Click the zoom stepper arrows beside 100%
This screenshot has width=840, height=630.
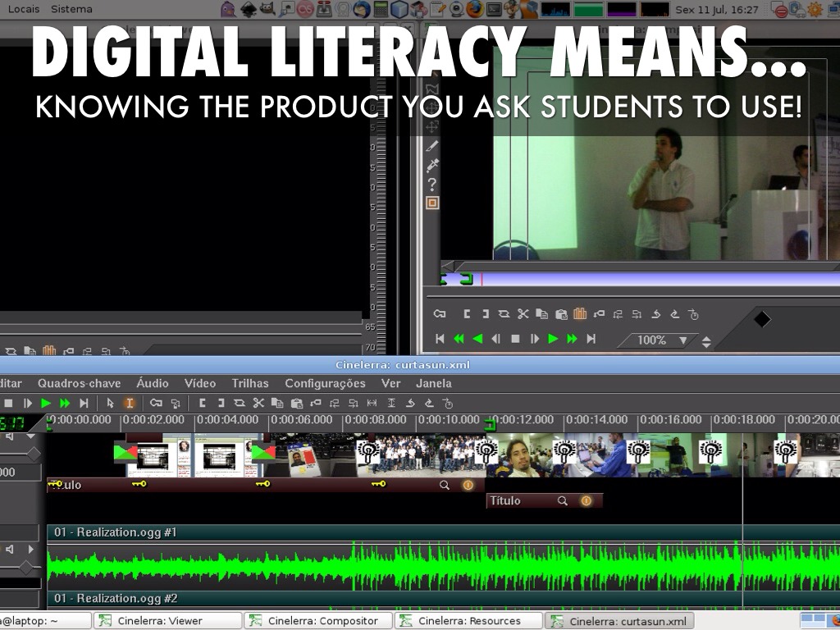tap(706, 340)
